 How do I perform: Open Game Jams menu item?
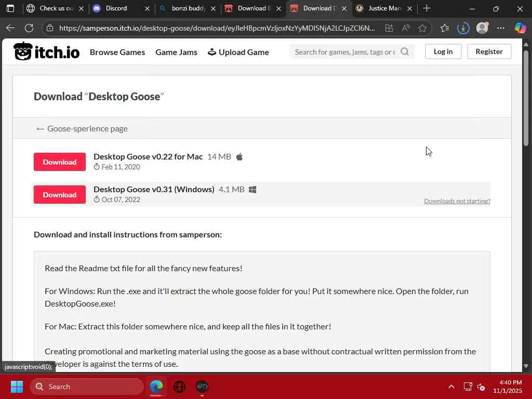click(177, 52)
